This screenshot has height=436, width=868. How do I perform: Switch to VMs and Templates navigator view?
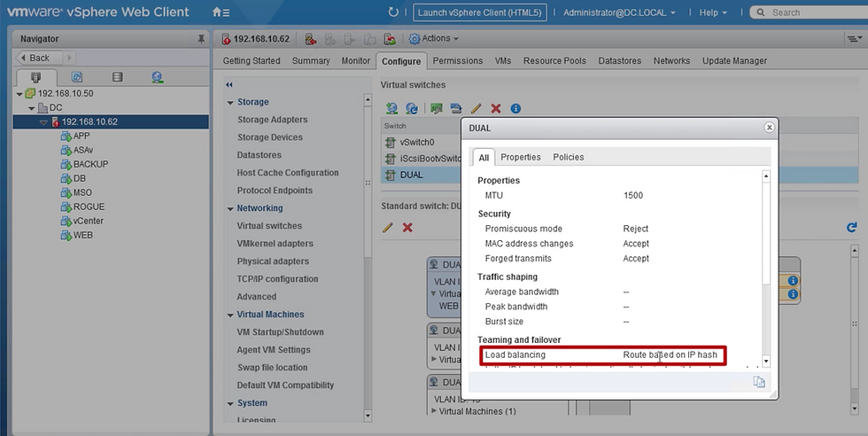77,77
